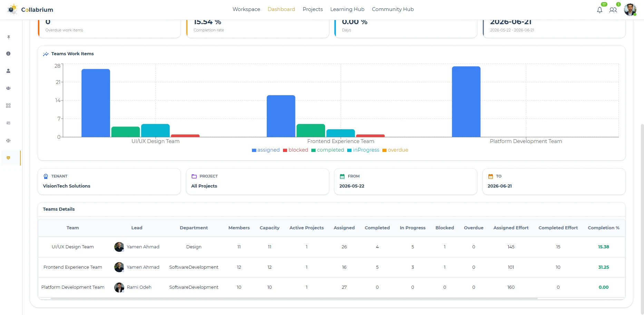Sort the table by Completion % header
644x315 pixels.
click(604, 228)
